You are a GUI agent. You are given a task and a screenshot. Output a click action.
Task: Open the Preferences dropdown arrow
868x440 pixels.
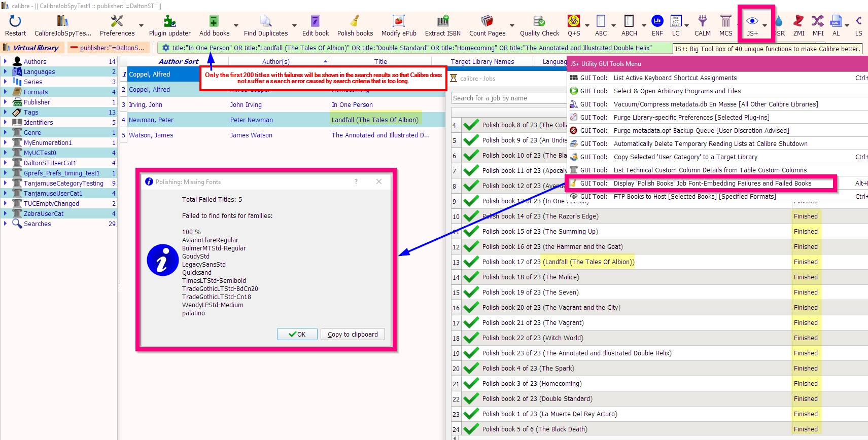tap(141, 25)
